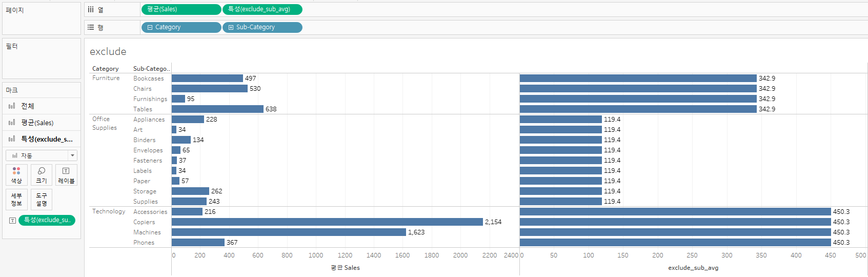
Task: Select the Furnishings row label
Action: [x=150, y=99]
